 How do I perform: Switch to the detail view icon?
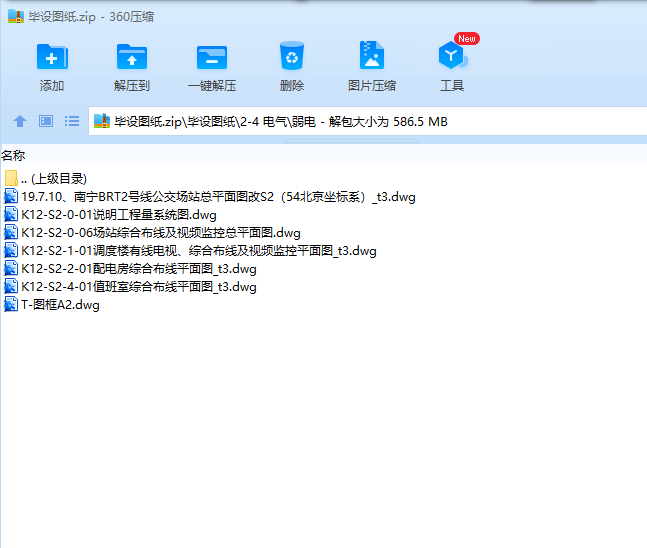[x=46, y=121]
